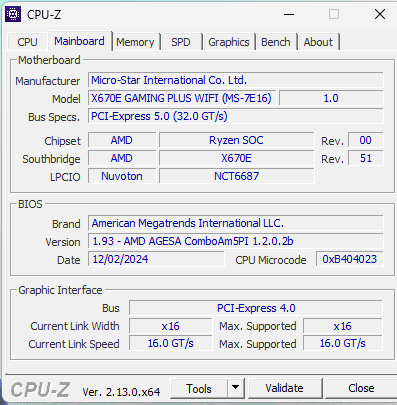Close CPU-Z with the title bar X
This screenshot has height=405, width=397.
pyautogui.click(x=380, y=14)
